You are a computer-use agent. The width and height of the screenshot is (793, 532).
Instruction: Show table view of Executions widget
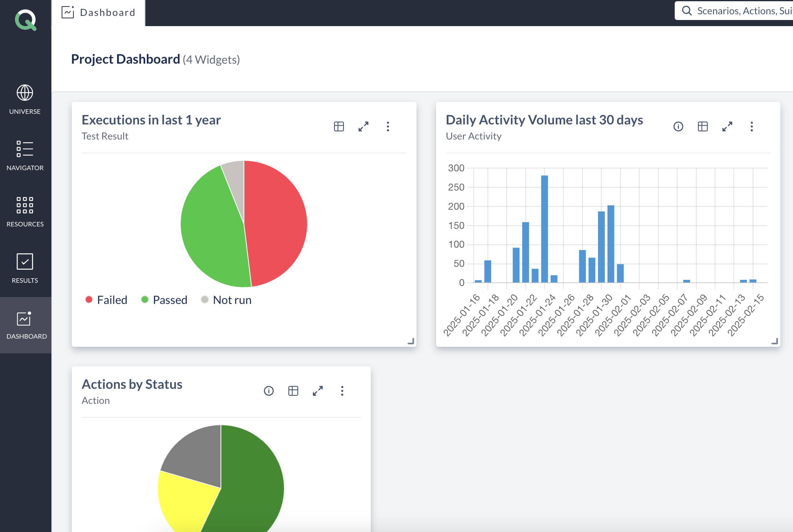click(x=339, y=126)
